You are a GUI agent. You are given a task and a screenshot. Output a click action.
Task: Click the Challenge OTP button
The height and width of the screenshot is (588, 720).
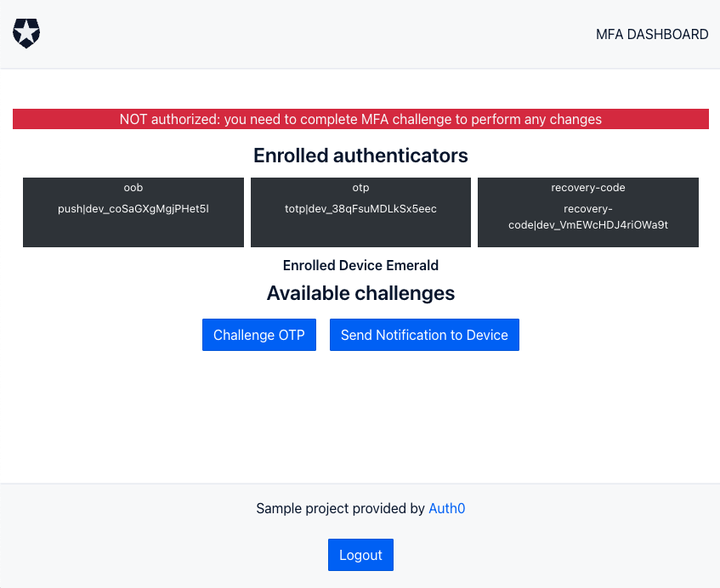[259, 335]
